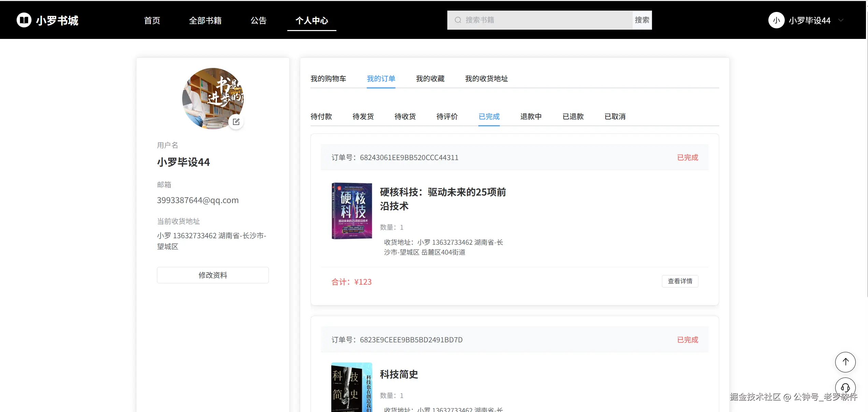868x412 pixels.
Task: Open the 硬核科技 book cover thumbnail
Action: coord(352,211)
